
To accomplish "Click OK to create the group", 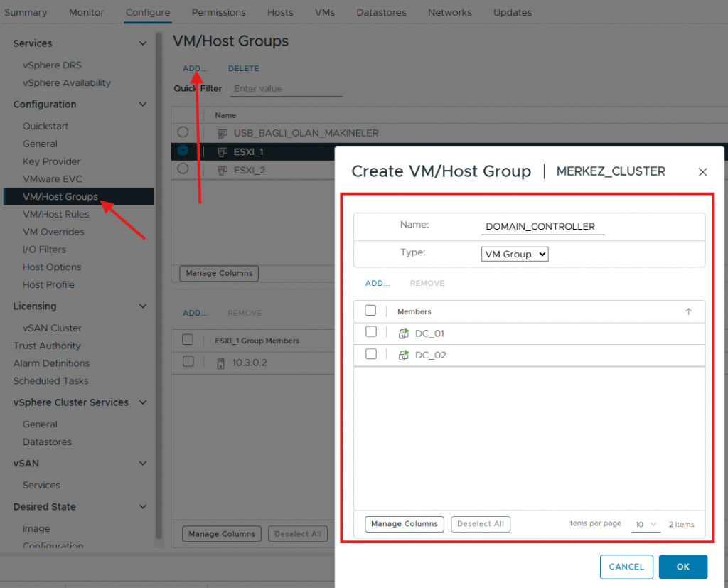I will 683,567.
